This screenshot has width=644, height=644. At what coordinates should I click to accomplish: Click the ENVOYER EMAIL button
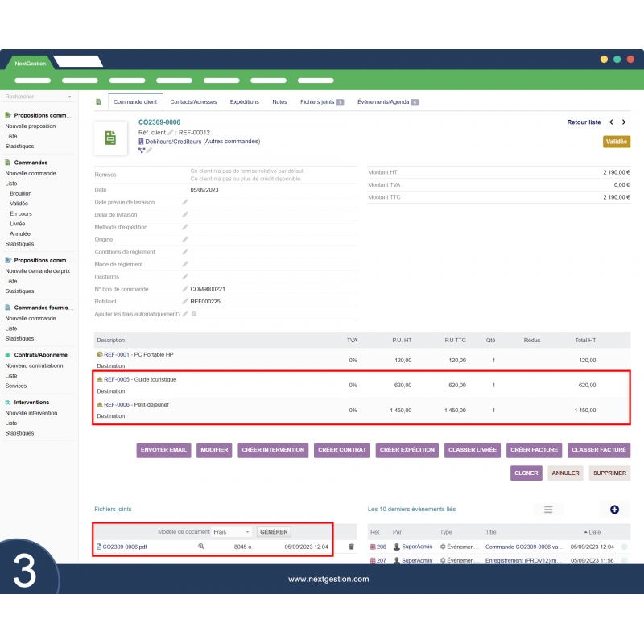(x=163, y=450)
